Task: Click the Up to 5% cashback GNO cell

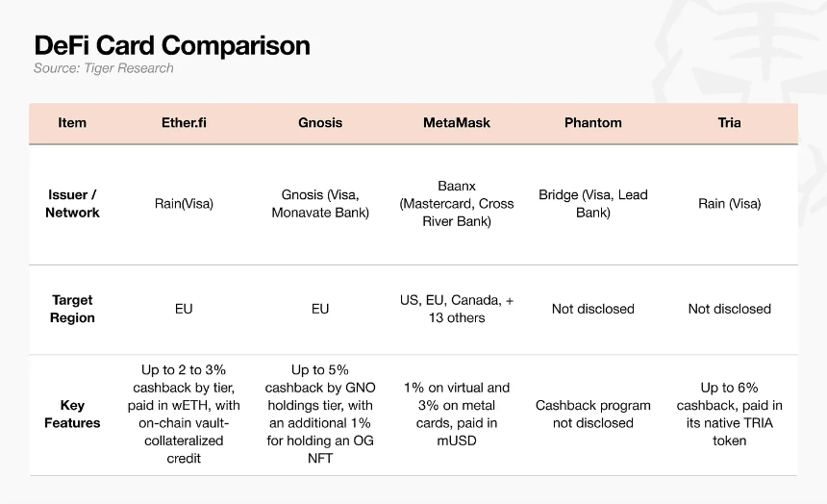Action: pos(320,414)
